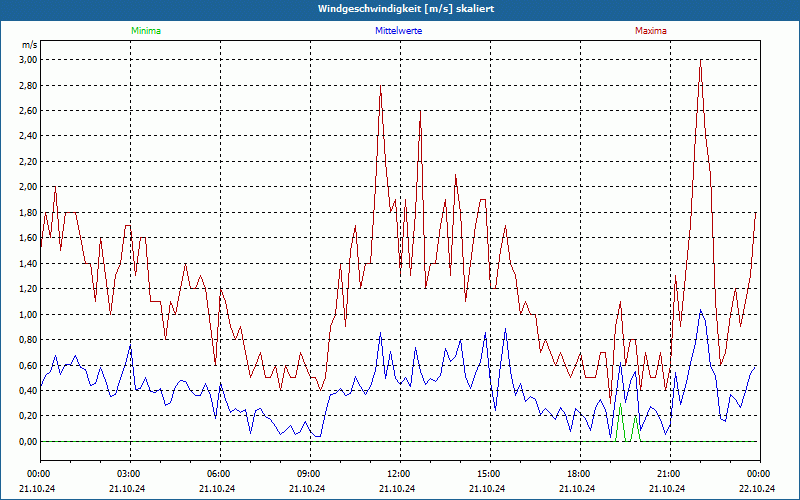Click the 'm/s' unit label
Screen dimensions: 800x500
[30, 45]
